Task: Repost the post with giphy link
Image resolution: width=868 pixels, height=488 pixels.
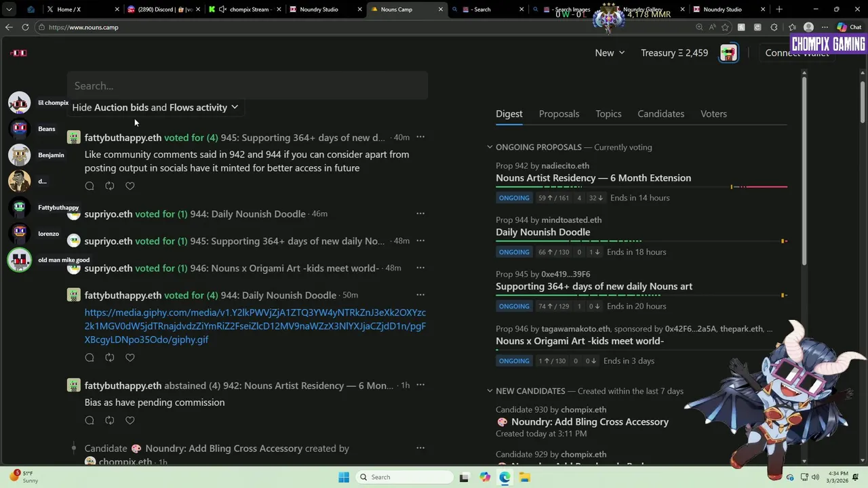Action: 110,357
